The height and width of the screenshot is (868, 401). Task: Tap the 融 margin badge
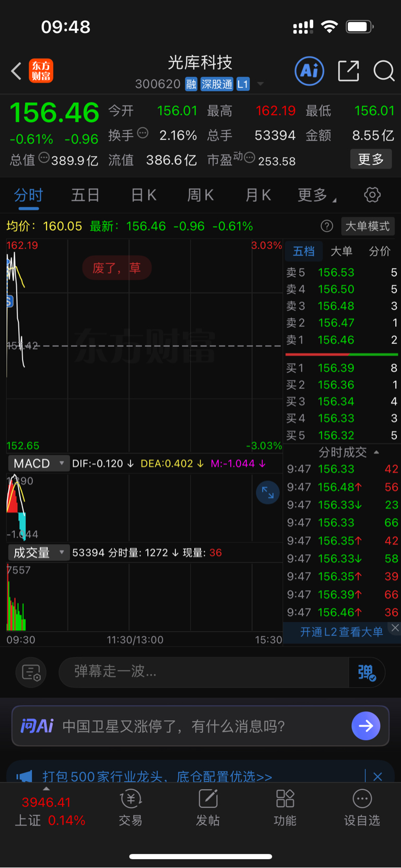(x=191, y=84)
